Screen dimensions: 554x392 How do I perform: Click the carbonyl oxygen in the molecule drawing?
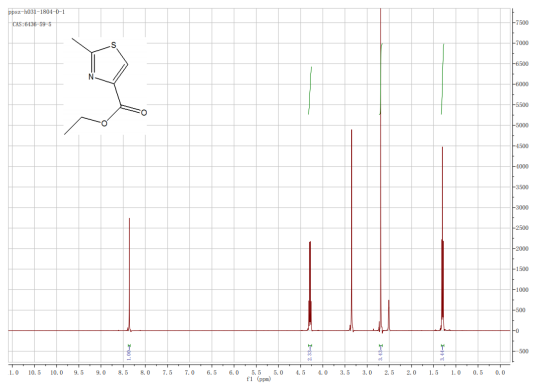(144, 112)
